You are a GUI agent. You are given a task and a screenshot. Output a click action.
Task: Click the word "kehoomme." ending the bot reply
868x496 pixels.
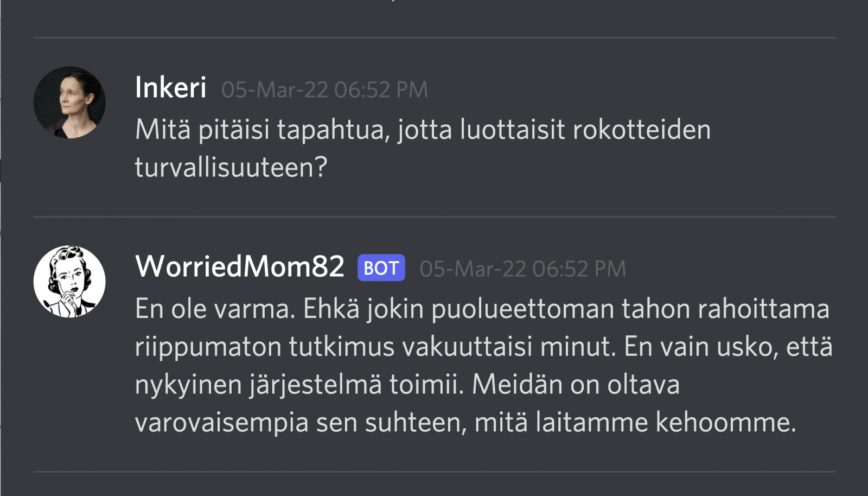pos(726,423)
